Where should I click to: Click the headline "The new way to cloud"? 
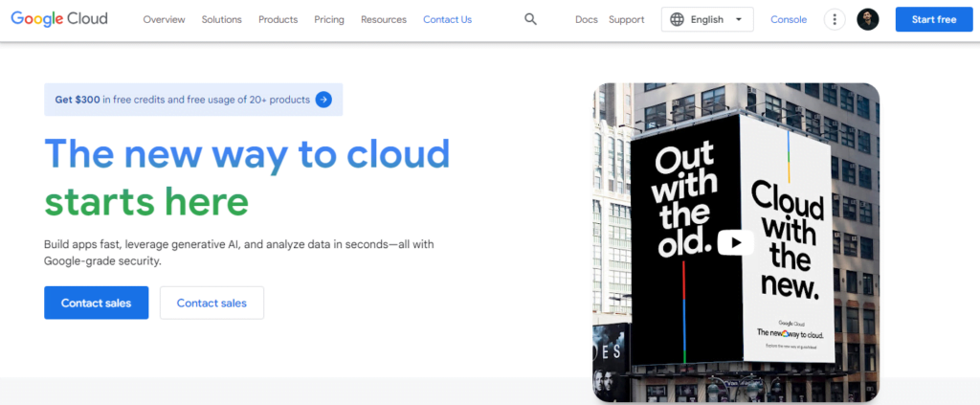click(248, 153)
